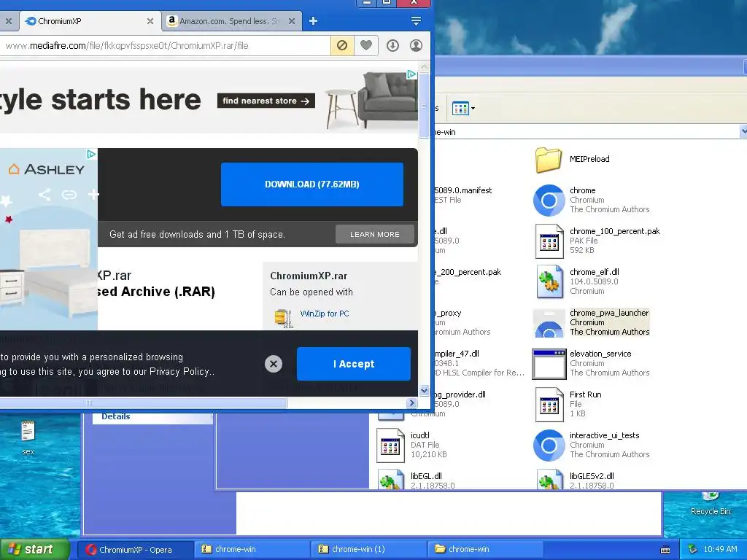Click the copy link icon on mediafire page
Viewport: 747px width, 560px height.
pos(69,194)
